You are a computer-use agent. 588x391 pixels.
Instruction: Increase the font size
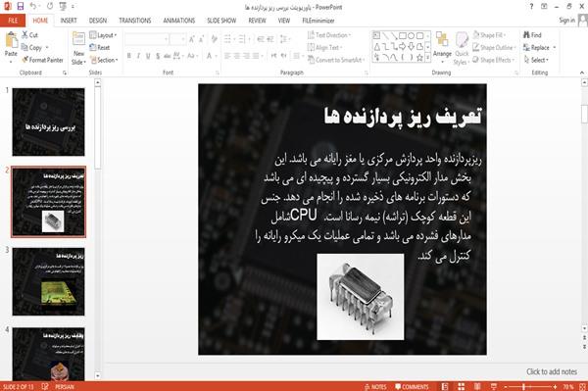(192, 39)
